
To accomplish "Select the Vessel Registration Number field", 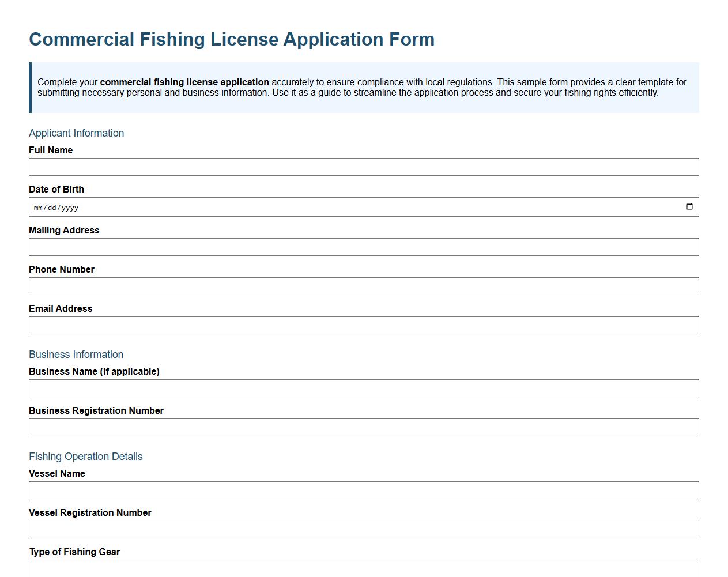I will [x=363, y=529].
